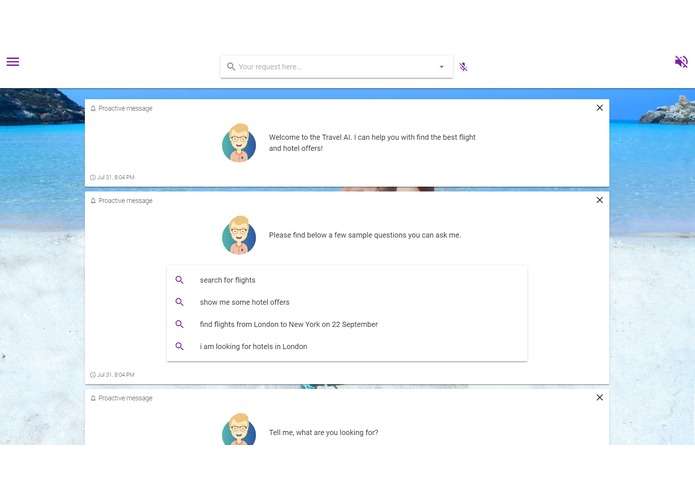Click clock timestamp icon on sample questions card
The height and width of the screenshot is (494, 695).
(93, 375)
